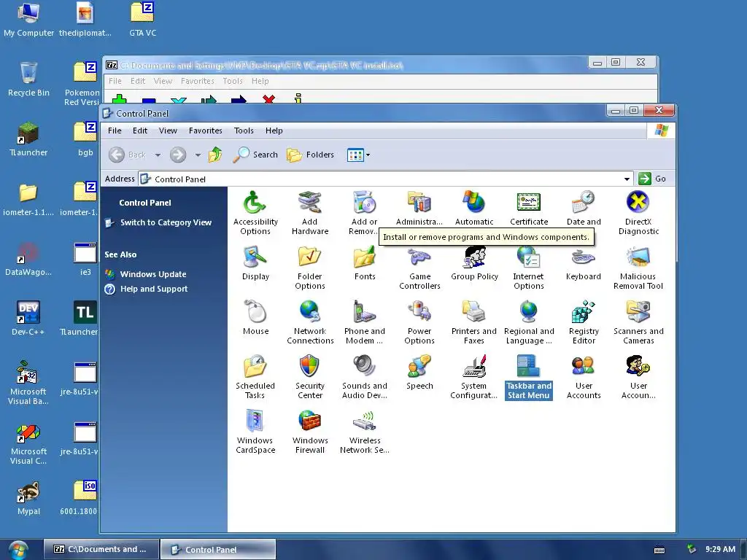Open the Start menu orb

click(18, 550)
